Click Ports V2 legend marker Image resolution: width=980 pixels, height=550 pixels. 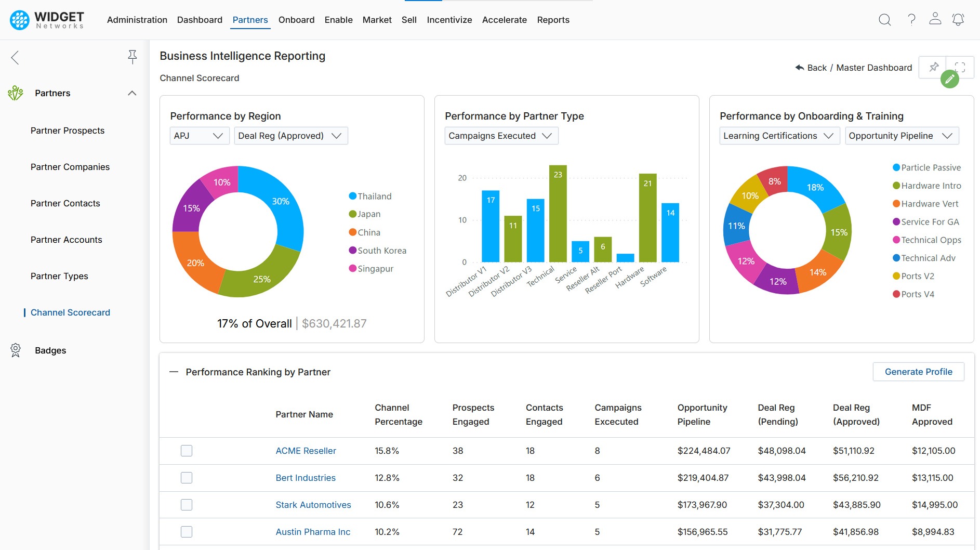896,276
